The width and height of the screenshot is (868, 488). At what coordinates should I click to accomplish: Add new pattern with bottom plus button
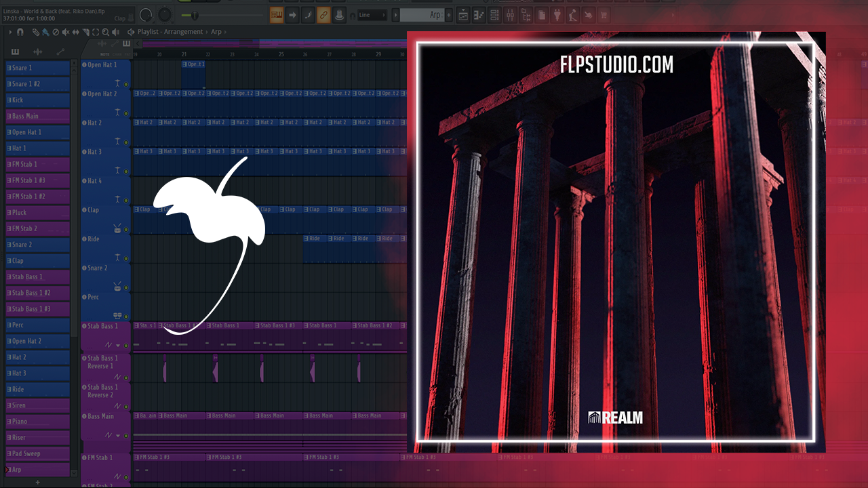[x=38, y=482]
